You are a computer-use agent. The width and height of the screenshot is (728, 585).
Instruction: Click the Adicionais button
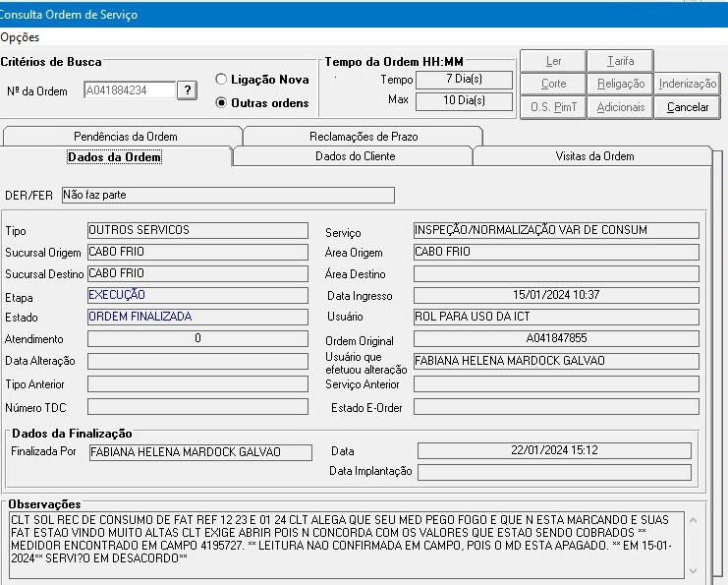(x=620, y=107)
